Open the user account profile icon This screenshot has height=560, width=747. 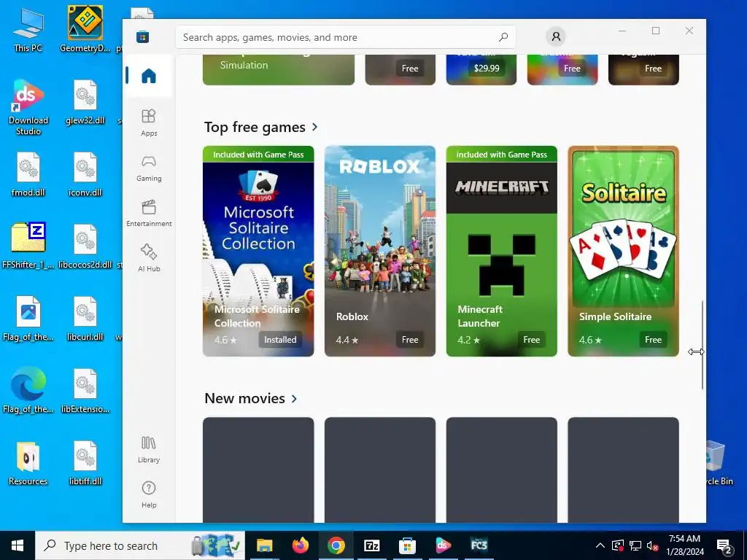click(x=555, y=36)
